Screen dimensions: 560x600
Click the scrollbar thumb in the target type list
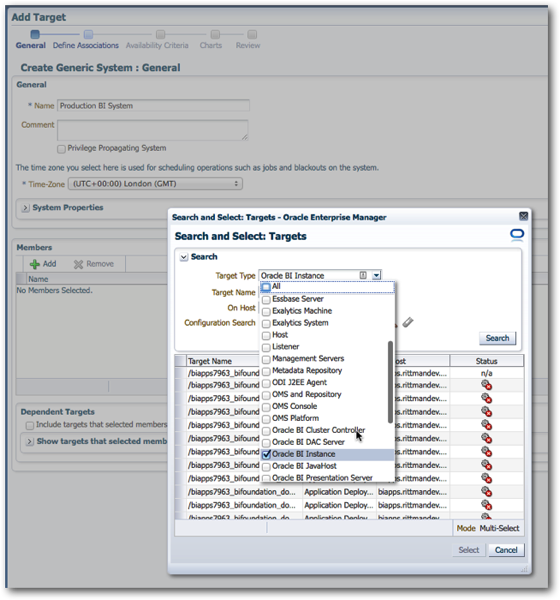click(x=390, y=382)
